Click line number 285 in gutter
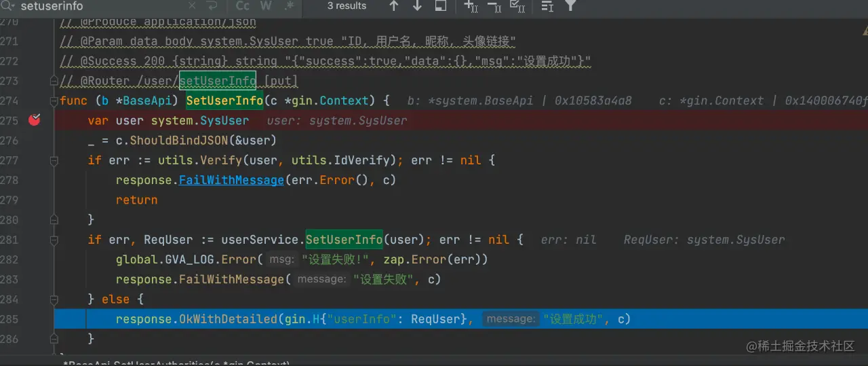The image size is (868, 366). (9, 319)
